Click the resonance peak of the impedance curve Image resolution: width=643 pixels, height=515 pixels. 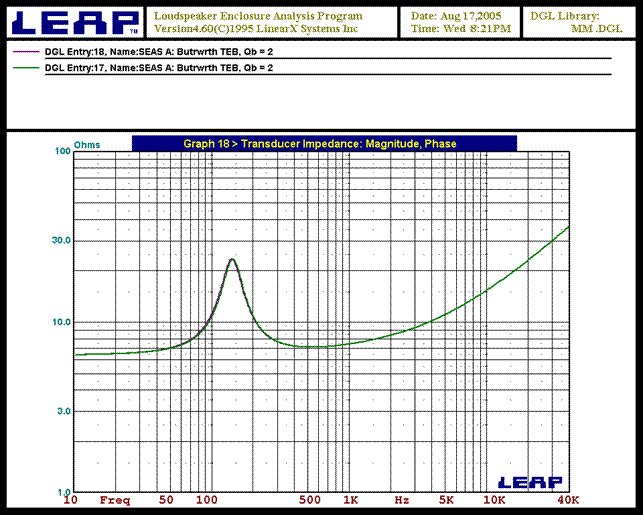coord(232,260)
